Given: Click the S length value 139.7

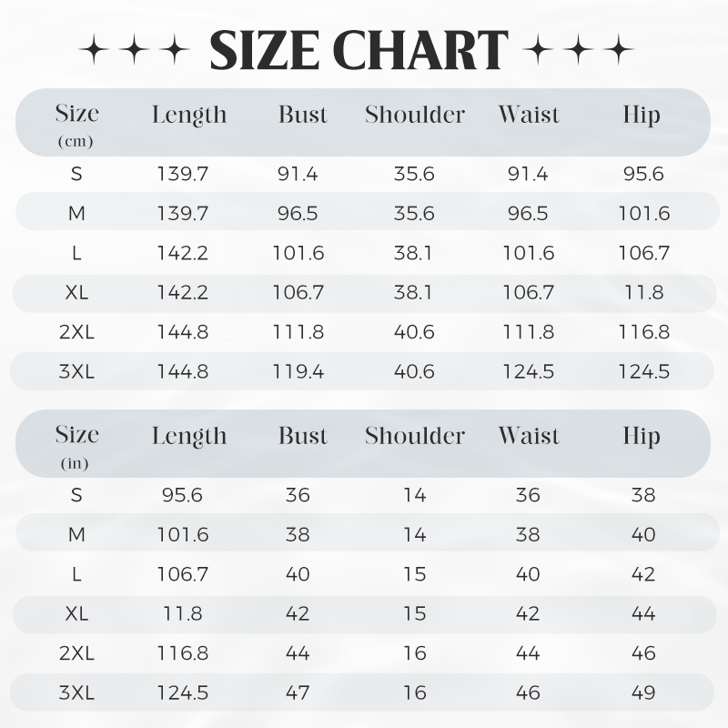Looking at the screenshot, I should [183, 174].
